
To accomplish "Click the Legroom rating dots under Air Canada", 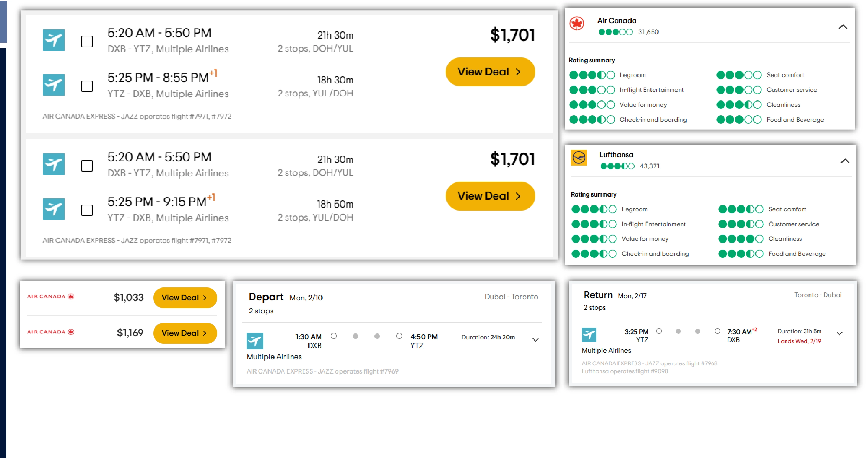I will (x=592, y=75).
